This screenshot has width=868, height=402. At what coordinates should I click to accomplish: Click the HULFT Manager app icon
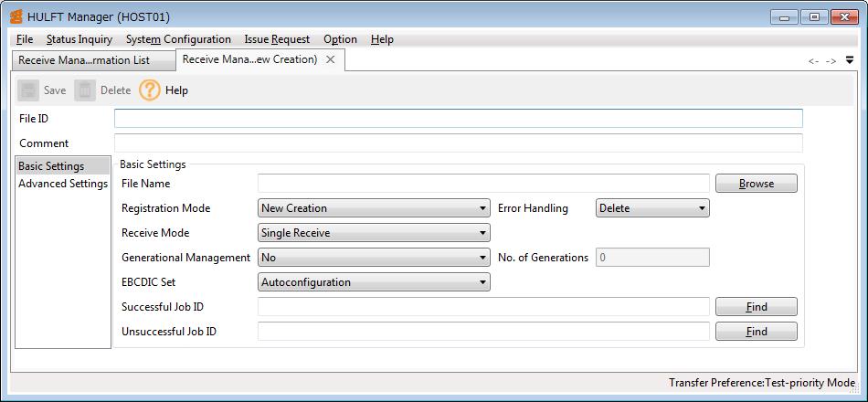[x=16, y=17]
